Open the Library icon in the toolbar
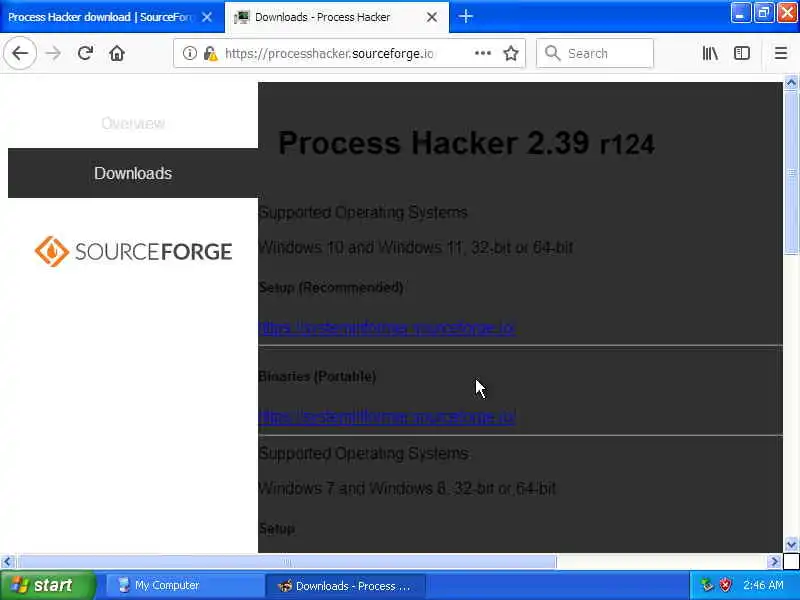Image resolution: width=800 pixels, height=600 pixels. pos(710,53)
